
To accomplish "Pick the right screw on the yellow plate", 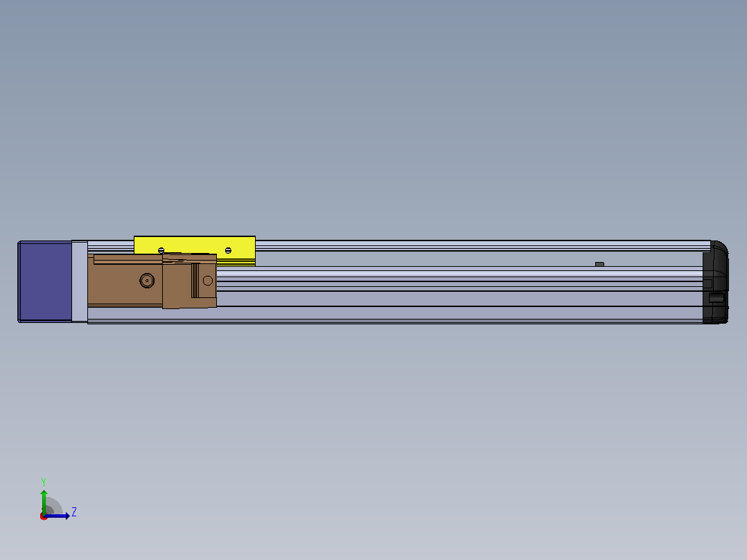I will tap(228, 250).
